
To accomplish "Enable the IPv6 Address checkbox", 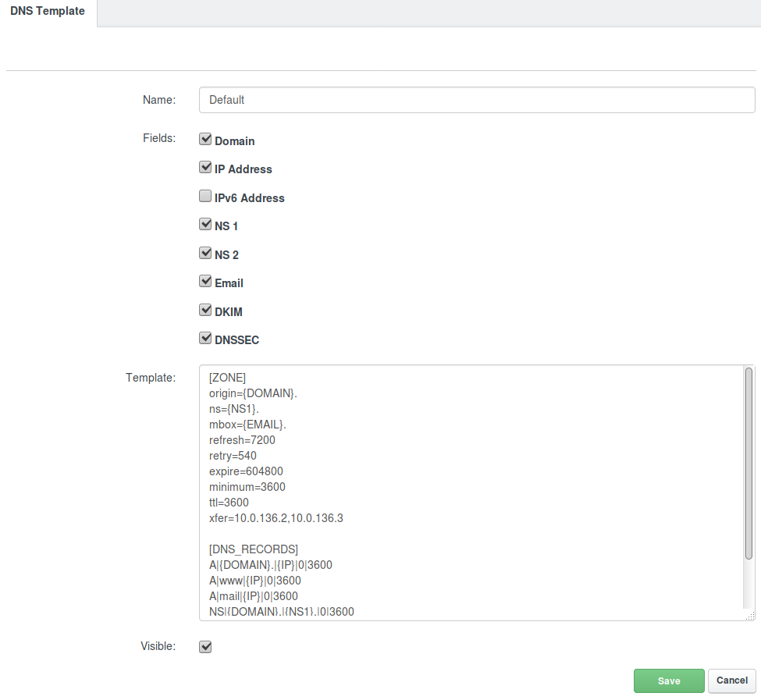I will (205, 196).
